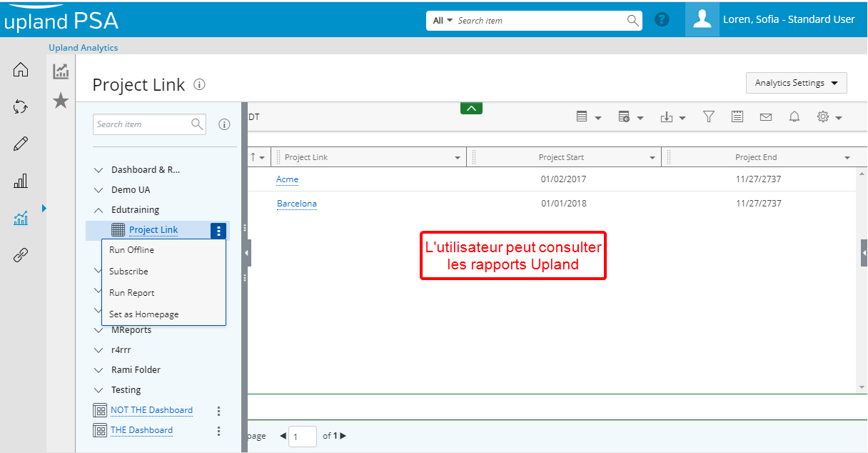Select Subscribe in the context menu
The width and height of the screenshot is (868, 453).
128,272
